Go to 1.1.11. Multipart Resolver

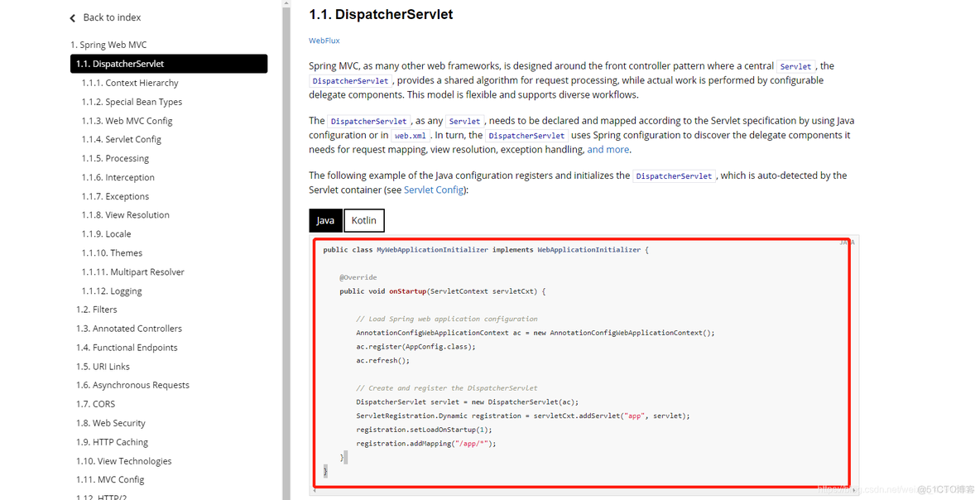(x=132, y=272)
